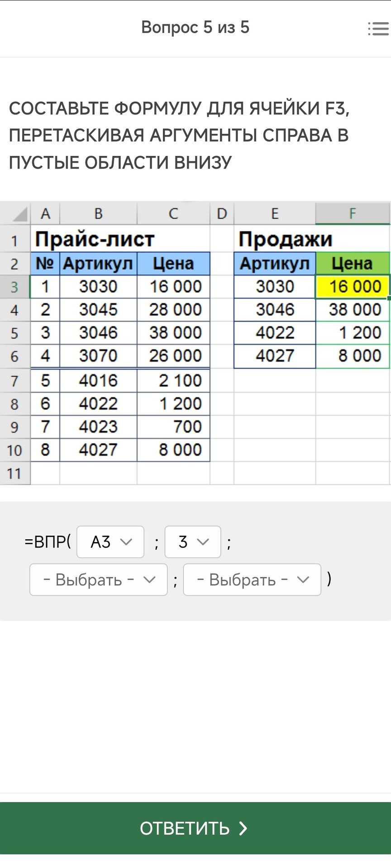The height and width of the screenshot is (868, 391).
Task: Click the arrow icon on ОТВЕТИТЬ button
Action: coord(243,828)
